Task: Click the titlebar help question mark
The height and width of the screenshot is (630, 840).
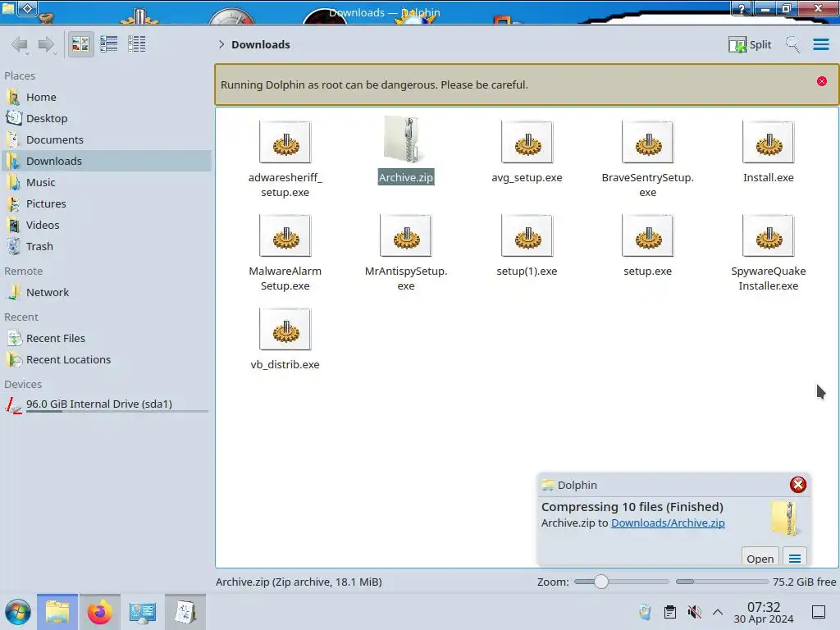Action: coord(742,8)
